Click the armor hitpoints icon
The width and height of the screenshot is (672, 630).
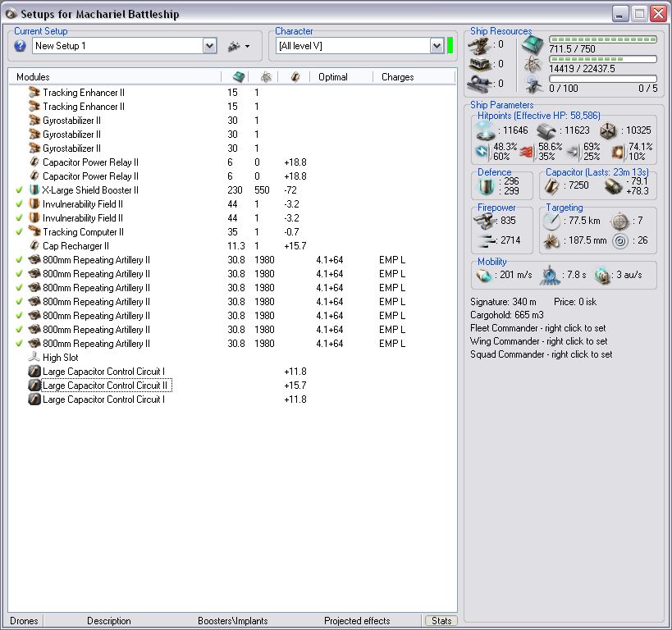(546, 130)
